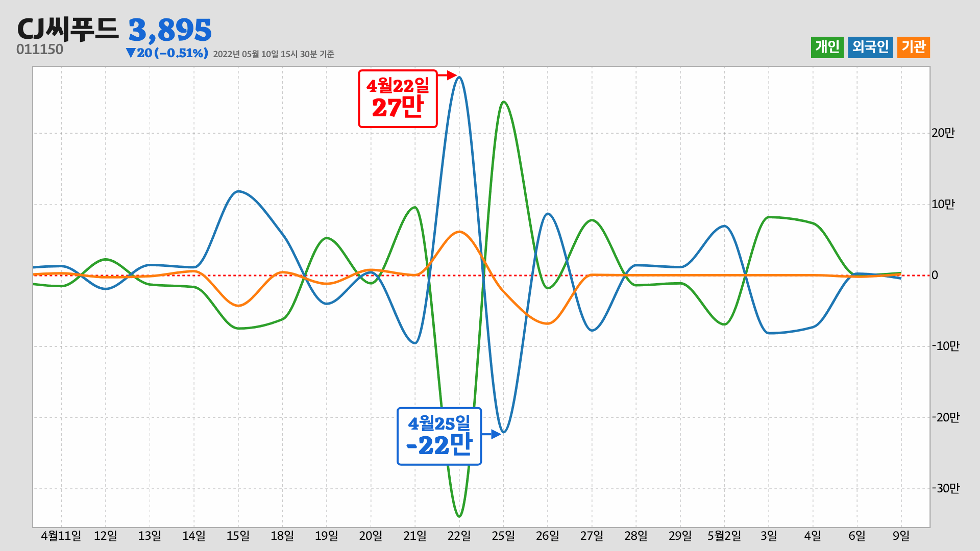This screenshot has width=980, height=551.
Task: Click the 26일 x-axis date
Action: [548, 536]
